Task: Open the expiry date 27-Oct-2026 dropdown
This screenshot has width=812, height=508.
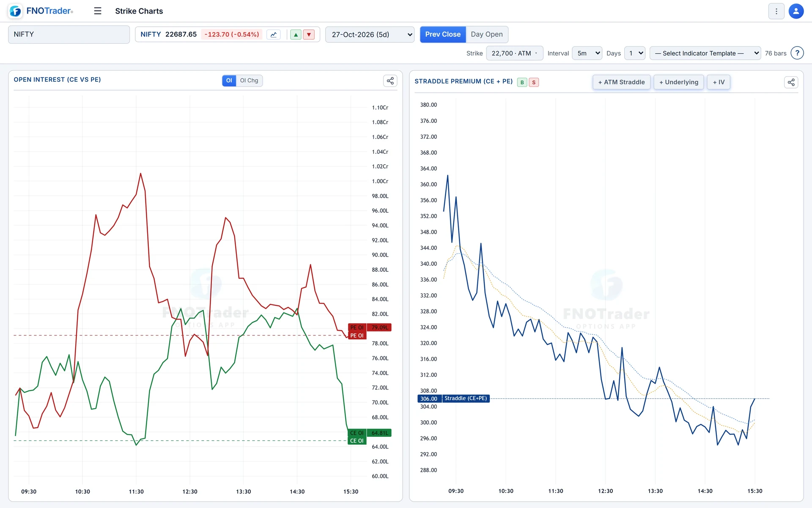Action: pyautogui.click(x=370, y=34)
